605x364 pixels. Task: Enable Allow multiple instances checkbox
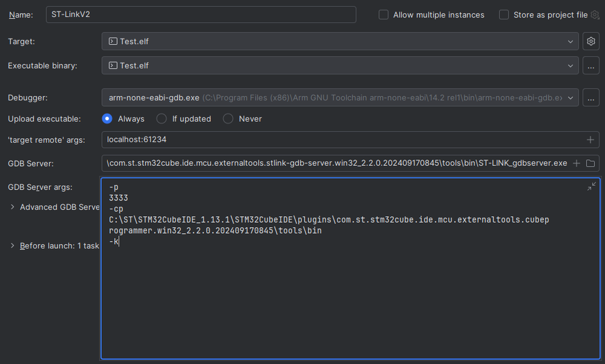(384, 15)
